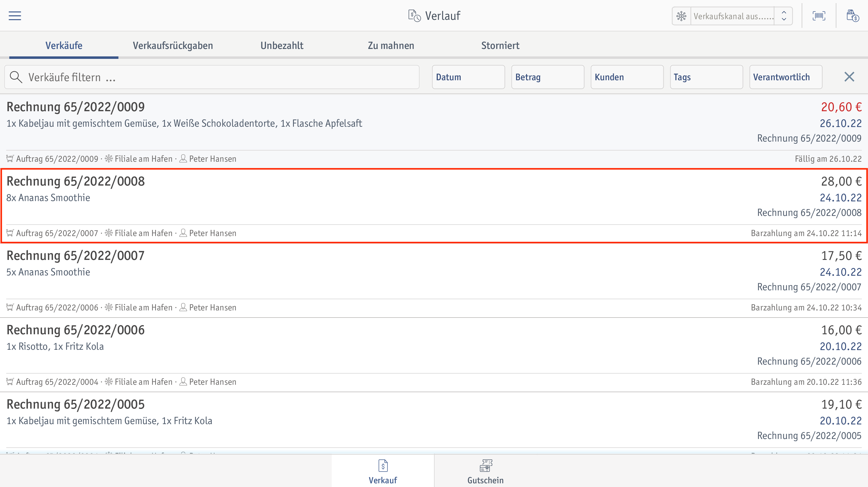
Task: Click the 1x Risotto, 1x Fritz Kola line
Action: [x=55, y=347]
